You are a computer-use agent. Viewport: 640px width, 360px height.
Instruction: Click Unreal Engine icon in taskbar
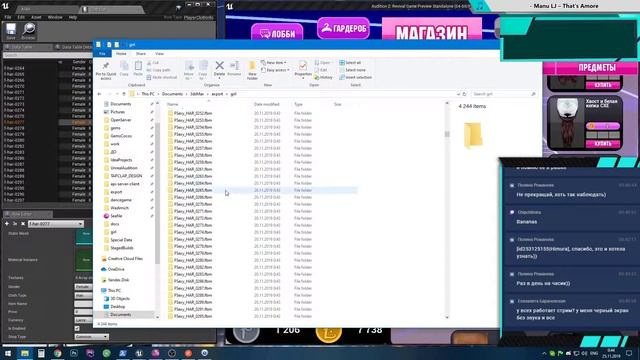click(139, 353)
